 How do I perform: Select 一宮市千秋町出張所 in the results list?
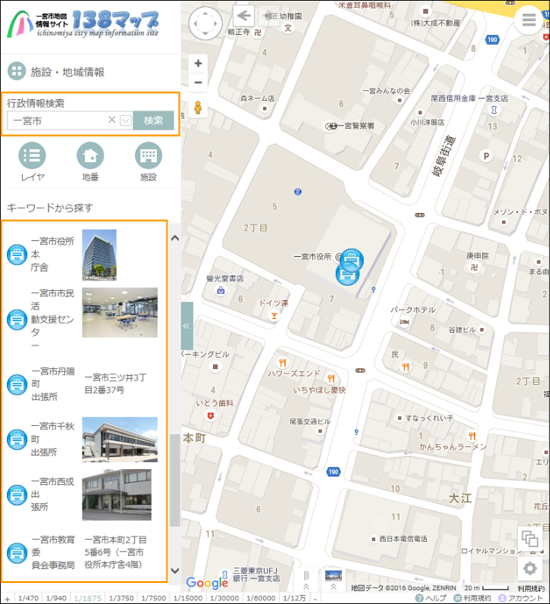coord(52,439)
